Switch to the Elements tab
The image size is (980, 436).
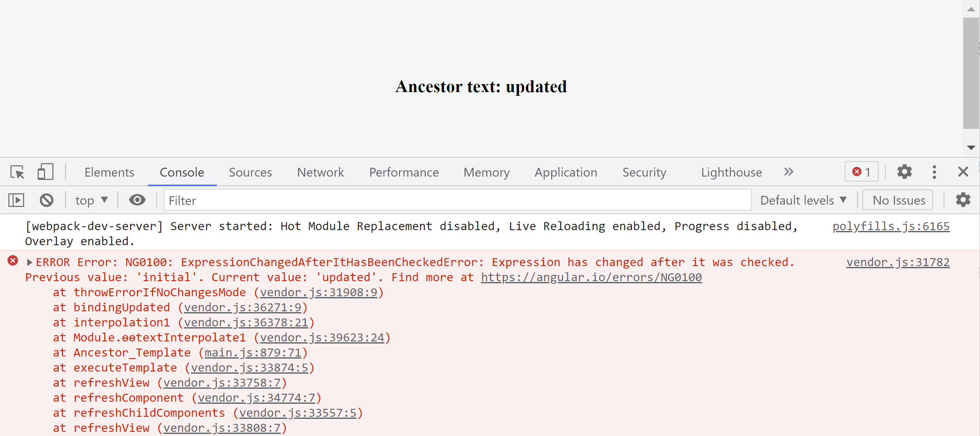(x=109, y=172)
